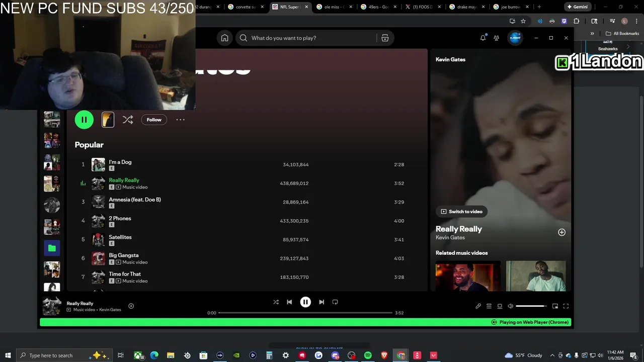Viewport: 644px width, 362px height.
Task: Adjust the Spotify volume slider
Action: click(531, 306)
